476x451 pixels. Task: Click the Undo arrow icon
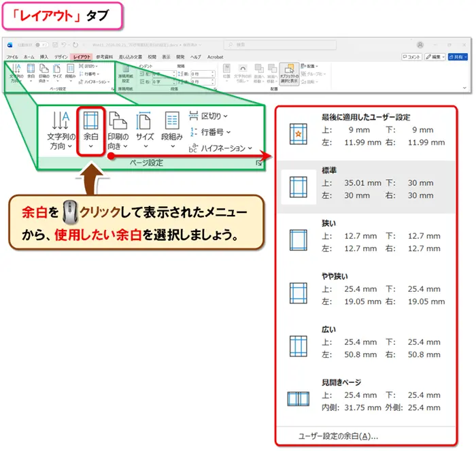[64, 45]
